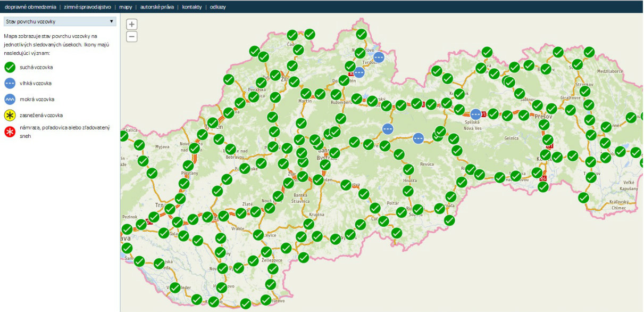Open 'dopravné obmedzenia' menu item
This screenshot has width=644, height=312.
tap(30, 7)
